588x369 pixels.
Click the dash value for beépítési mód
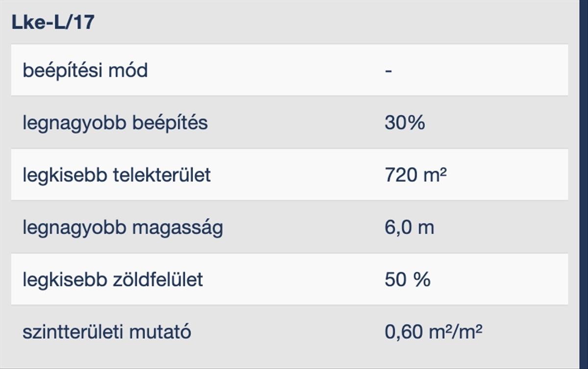(x=389, y=71)
